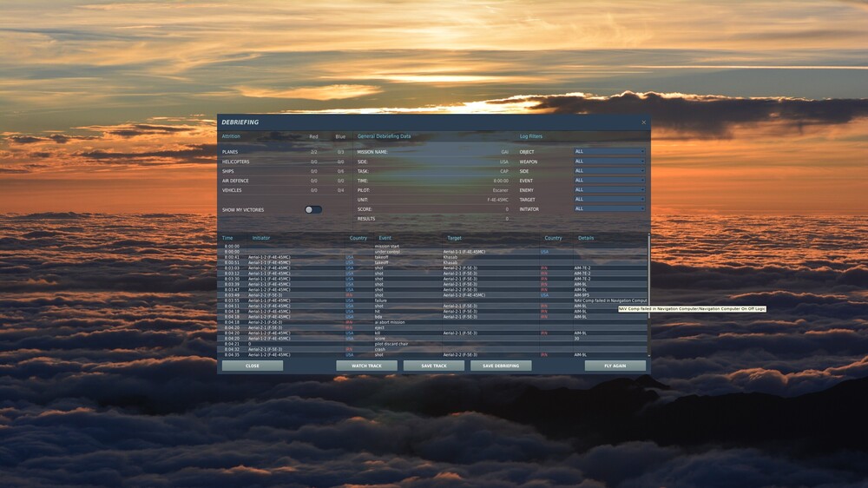
Task: Click the unit value 'F-4E-45MC'
Action: [x=497, y=200]
